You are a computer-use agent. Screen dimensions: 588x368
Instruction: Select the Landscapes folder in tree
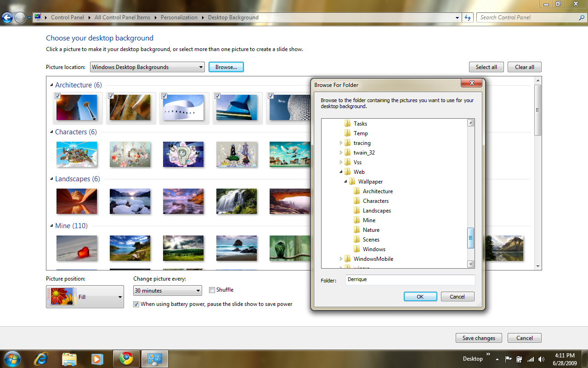pyautogui.click(x=377, y=211)
